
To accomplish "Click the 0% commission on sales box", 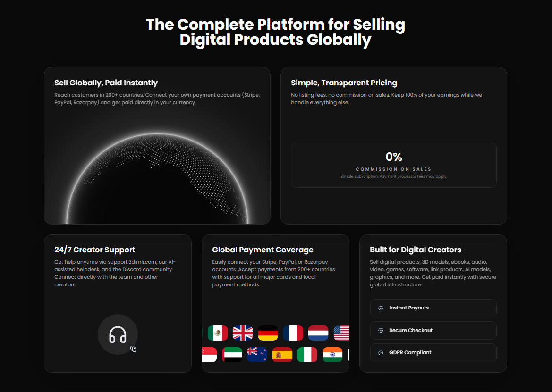I will pos(393,165).
